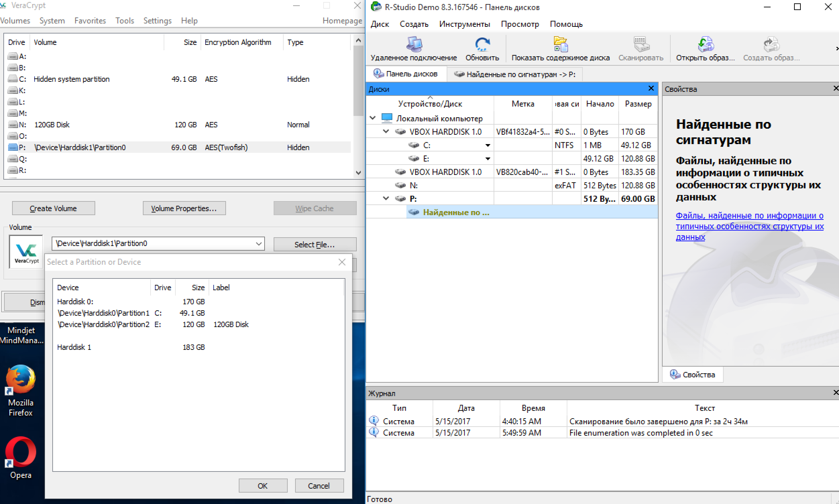This screenshot has height=504, width=839.
Task: Collapse the P: drive tree node
Action: click(x=386, y=198)
